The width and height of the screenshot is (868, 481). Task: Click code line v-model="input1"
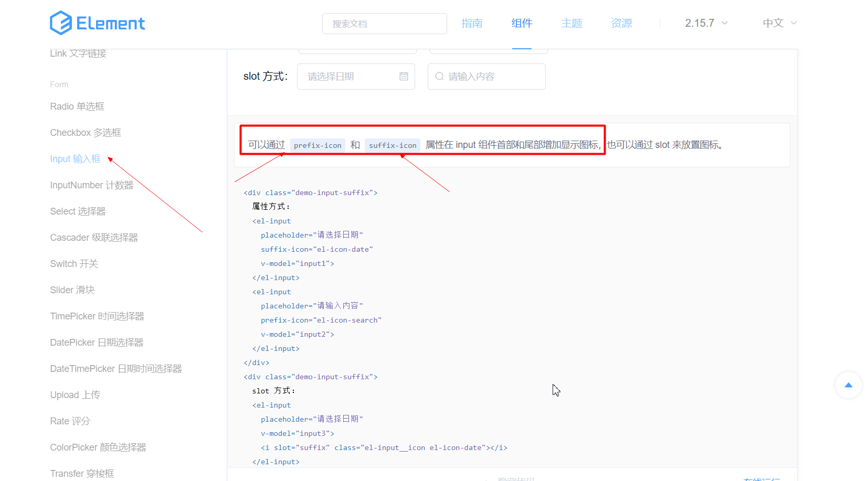click(298, 263)
